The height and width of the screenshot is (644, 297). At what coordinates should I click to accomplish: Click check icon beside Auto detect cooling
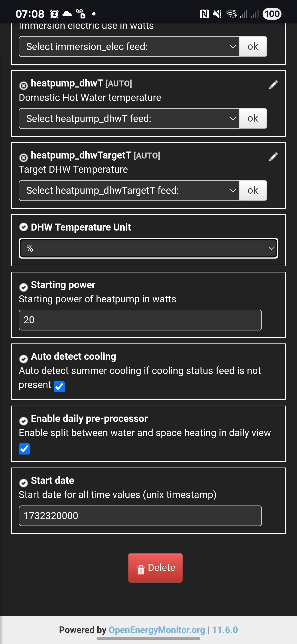pos(24,359)
